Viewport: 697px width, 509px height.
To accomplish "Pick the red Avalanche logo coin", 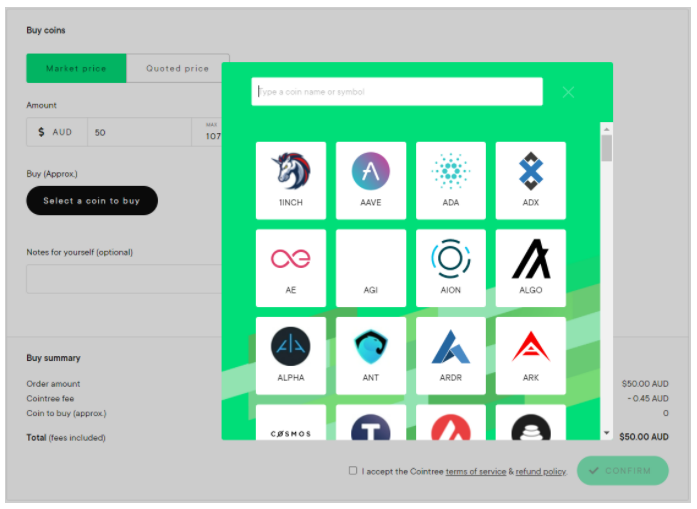I will [x=451, y=422].
